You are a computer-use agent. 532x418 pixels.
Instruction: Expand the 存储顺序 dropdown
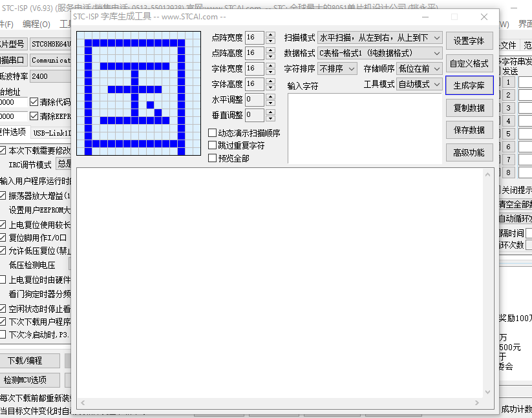[x=420, y=69]
